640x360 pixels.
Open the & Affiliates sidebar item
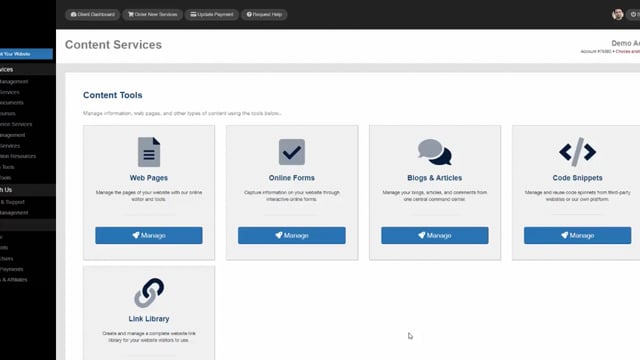point(13,280)
